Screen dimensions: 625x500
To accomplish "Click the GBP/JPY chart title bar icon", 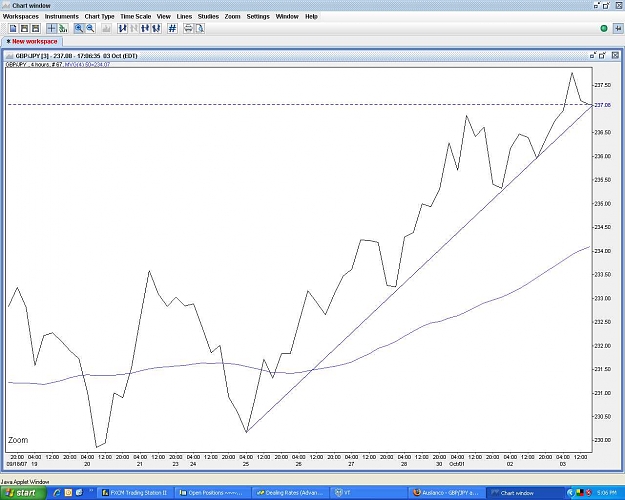I will 10,56.
